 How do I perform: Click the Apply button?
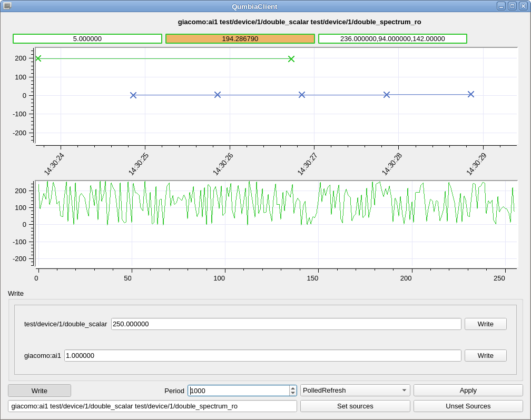click(467, 390)
